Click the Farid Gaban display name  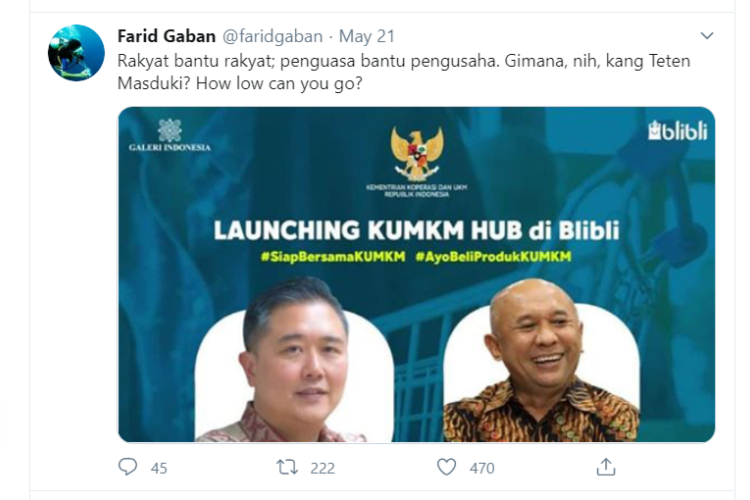pos(166,36)
